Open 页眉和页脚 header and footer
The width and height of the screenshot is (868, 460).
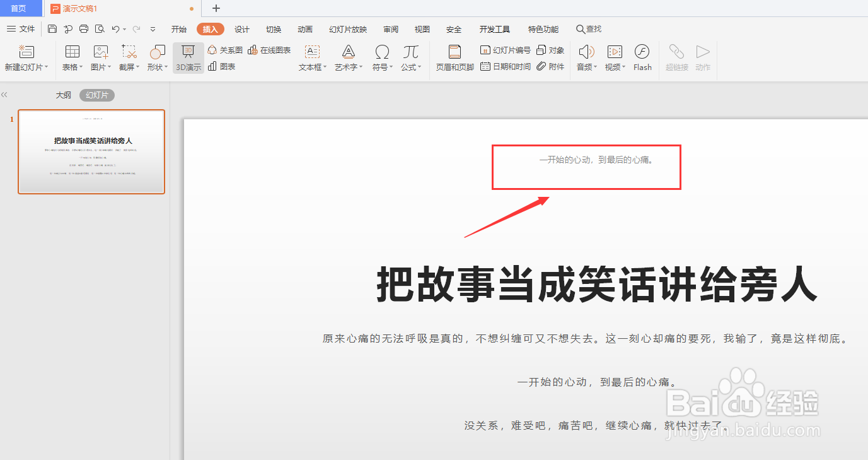click(x=454, y=58)
